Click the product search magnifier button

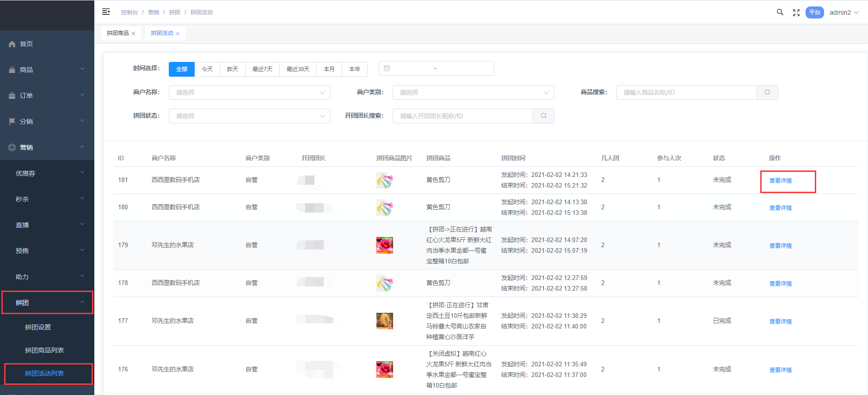767,92
